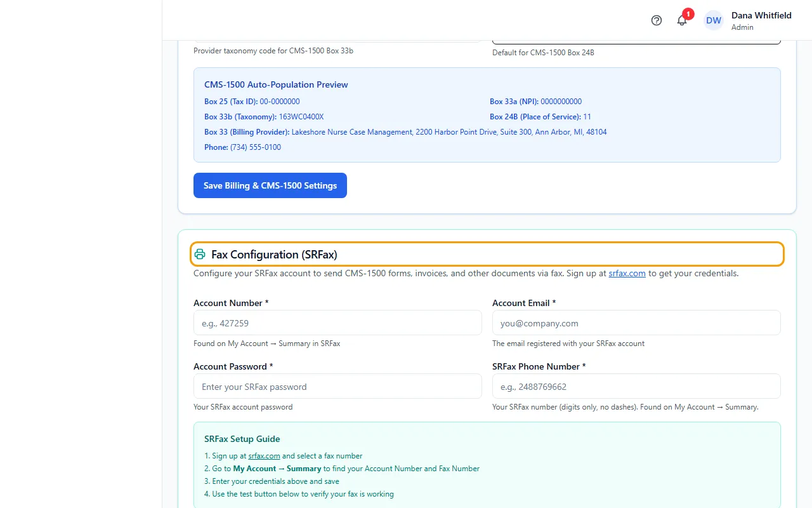Click the 'Phone: (734) 555-0100' preview line
This screenshot has height=508, width=812.
click(242, 147)
